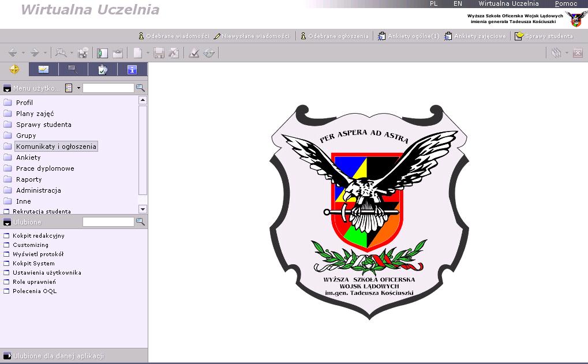The width and height of the screenshot is (588, 364).
Task: Open dropdown next to new document icon
Action: [x=147, y=53]
